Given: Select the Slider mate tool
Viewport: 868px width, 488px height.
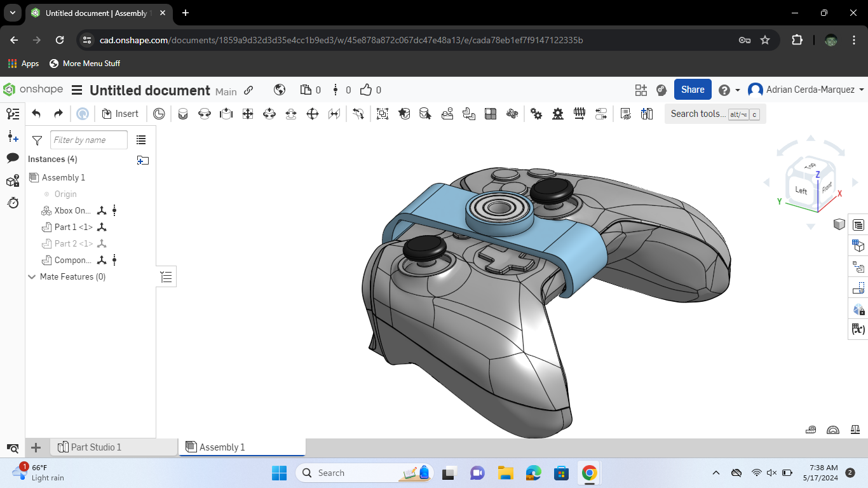Looking at the screenshot, I should (226, 114).
